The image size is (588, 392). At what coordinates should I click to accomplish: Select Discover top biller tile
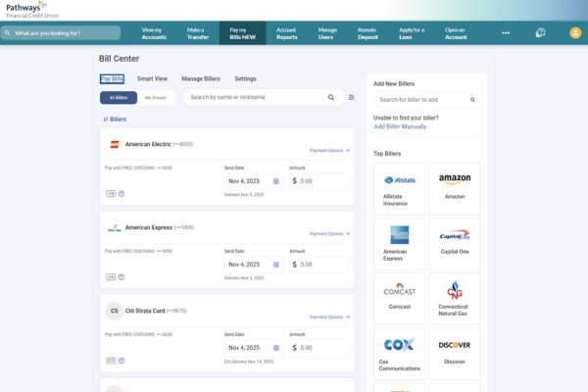[x=455, y=354]
